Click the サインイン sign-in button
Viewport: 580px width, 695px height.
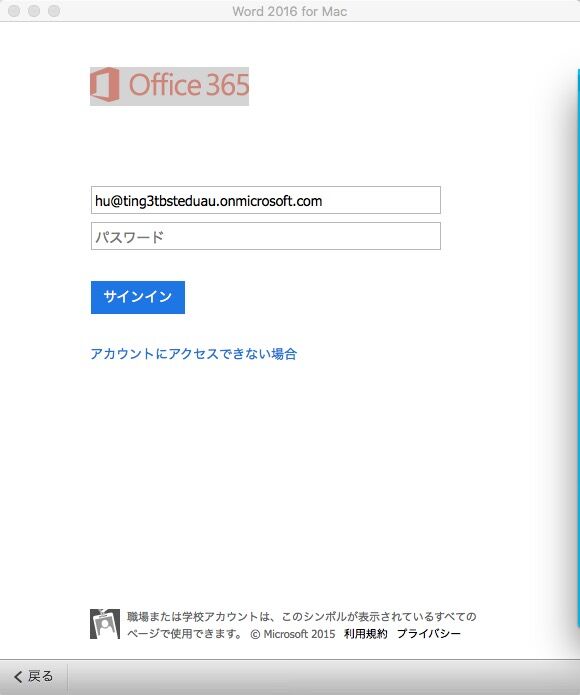tap(138, 297)
